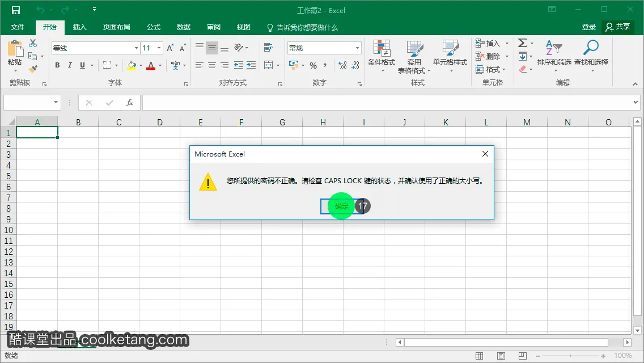Toggle bottom align
This screenshot has width=644, height=363.
[x=224, y=48]
